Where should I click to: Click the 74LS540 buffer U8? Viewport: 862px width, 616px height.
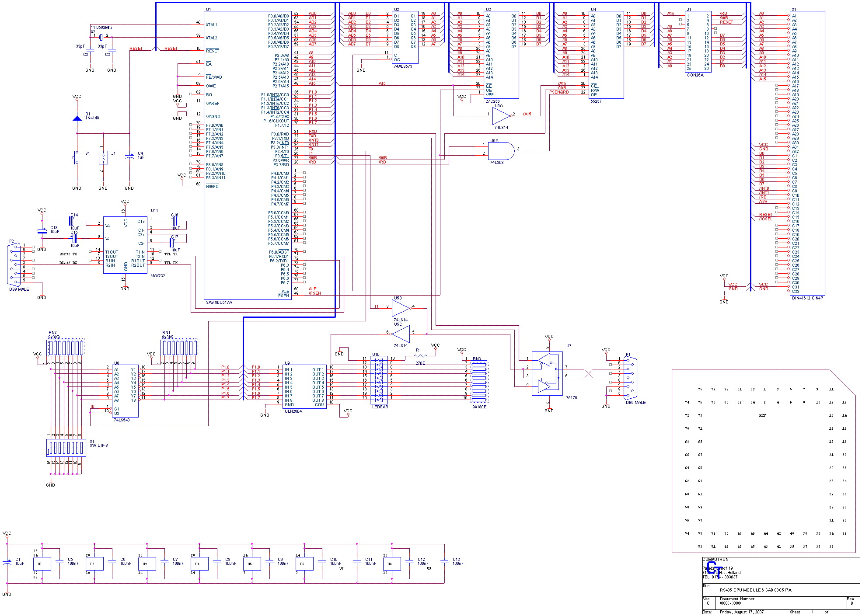tap(125, 391)
